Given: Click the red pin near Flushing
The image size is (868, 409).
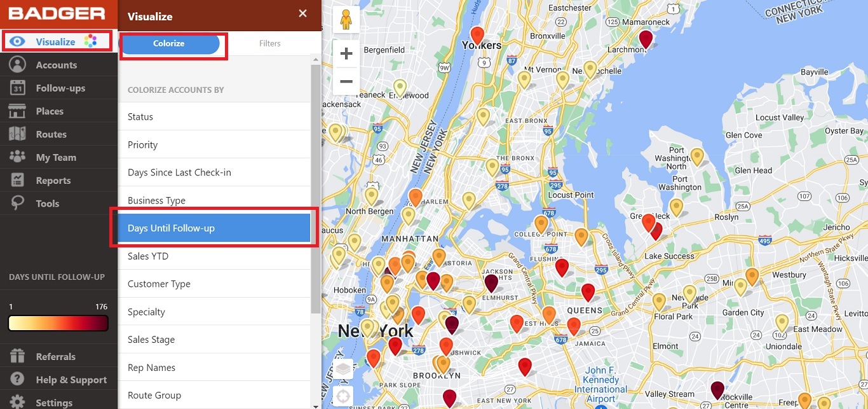Looking at the screenshot, I should coord(562,268).
